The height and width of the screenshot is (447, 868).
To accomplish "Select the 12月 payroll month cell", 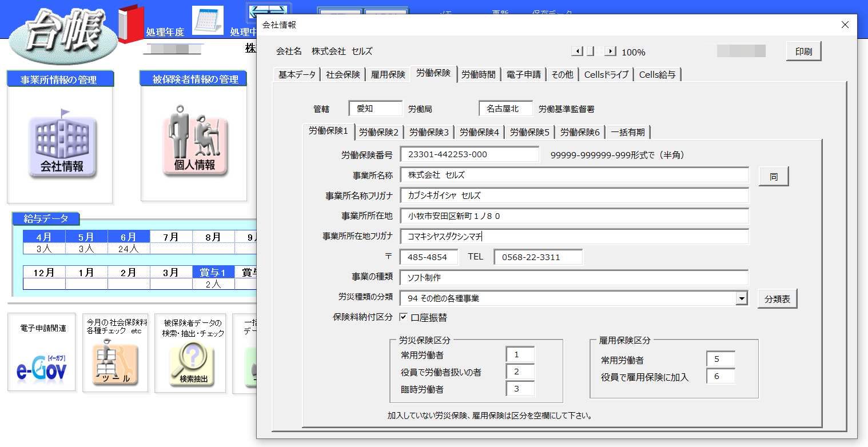I will (x=44, y=272).
